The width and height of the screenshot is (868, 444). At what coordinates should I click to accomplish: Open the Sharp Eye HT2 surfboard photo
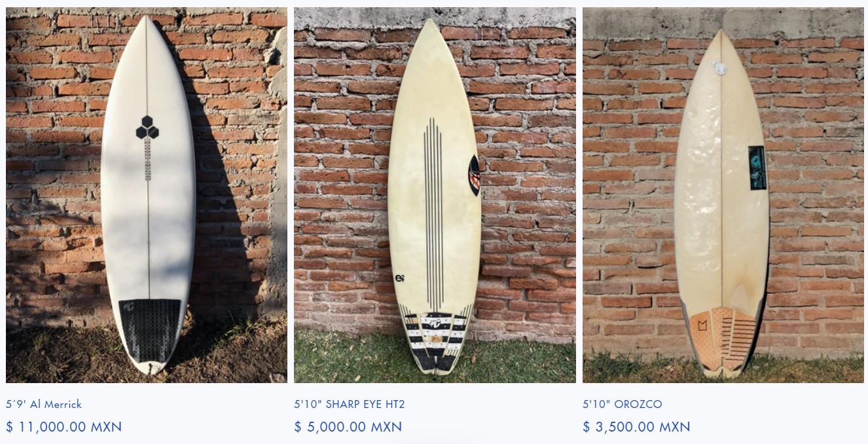435,195
